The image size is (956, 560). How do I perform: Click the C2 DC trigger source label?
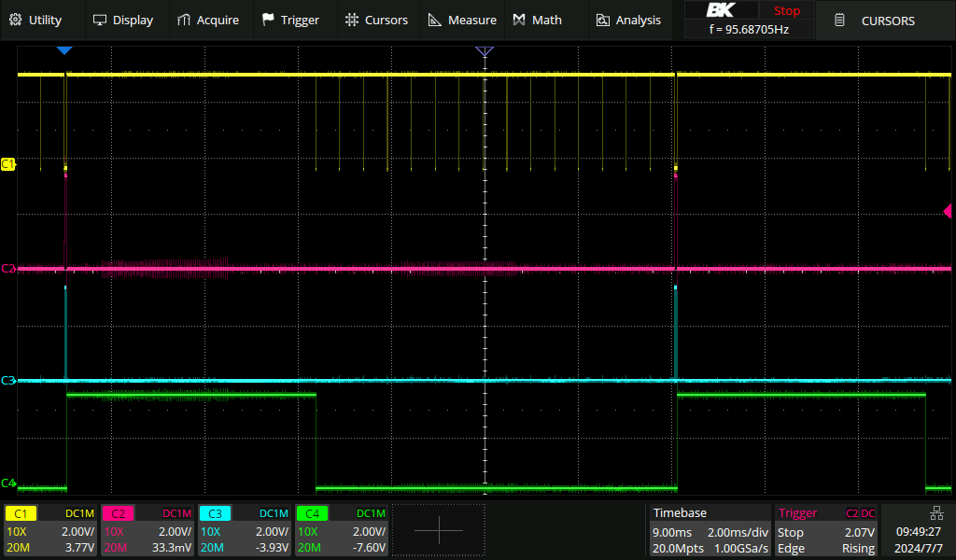pyautogui.click(x=860, y=513)
